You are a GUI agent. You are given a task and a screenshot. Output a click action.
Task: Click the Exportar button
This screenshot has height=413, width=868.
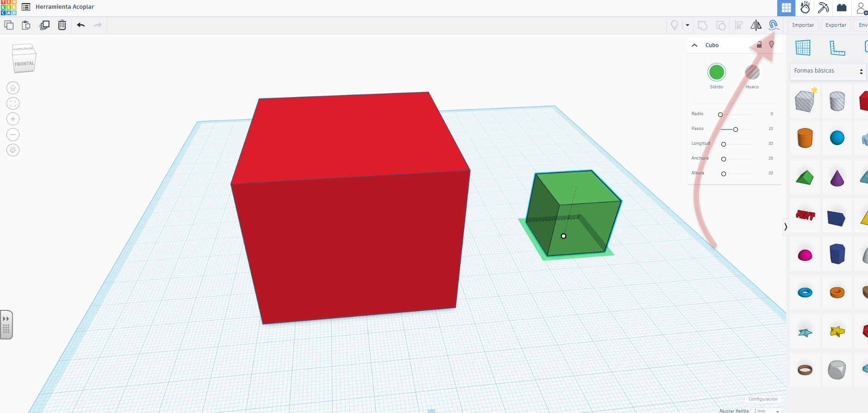[836, 25]
